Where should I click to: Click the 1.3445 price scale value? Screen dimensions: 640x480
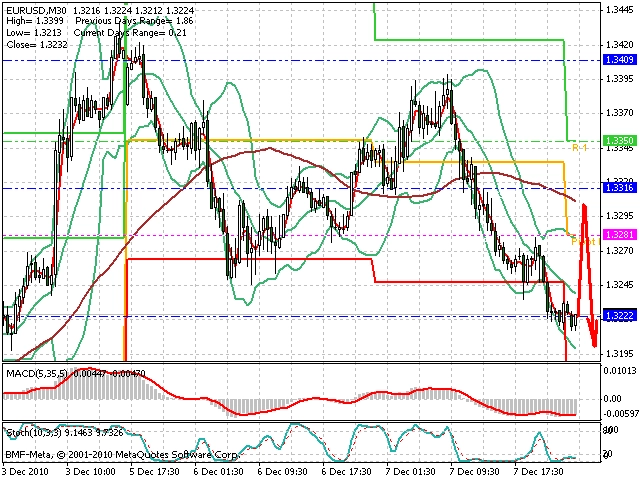[x=620, y=10]
